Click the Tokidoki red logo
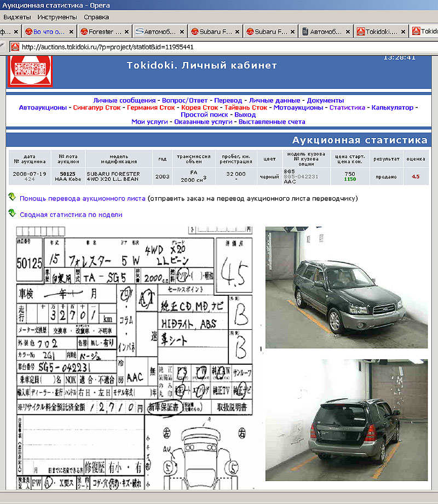 [x=30, y=71]
